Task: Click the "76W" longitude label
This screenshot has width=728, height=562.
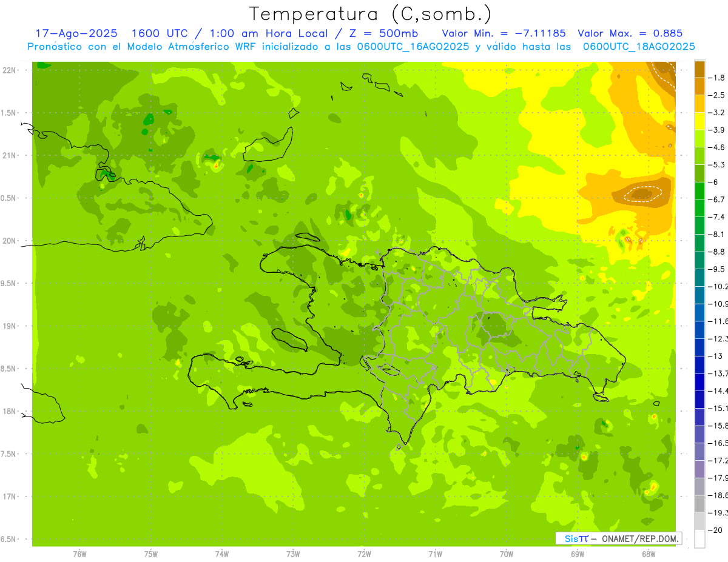Action: point(79,554)
